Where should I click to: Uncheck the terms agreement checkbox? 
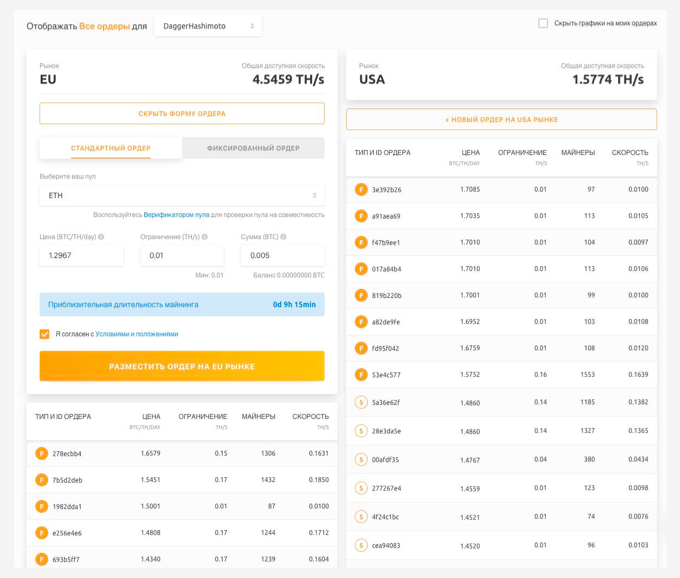44,334
